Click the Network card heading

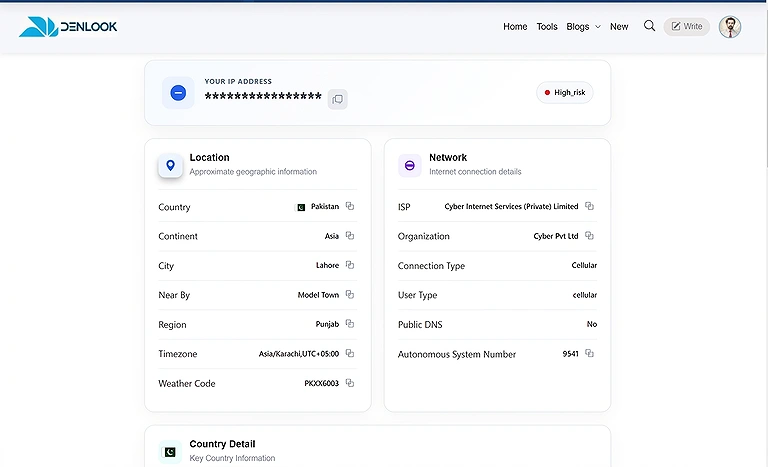[x=448, y=157]
